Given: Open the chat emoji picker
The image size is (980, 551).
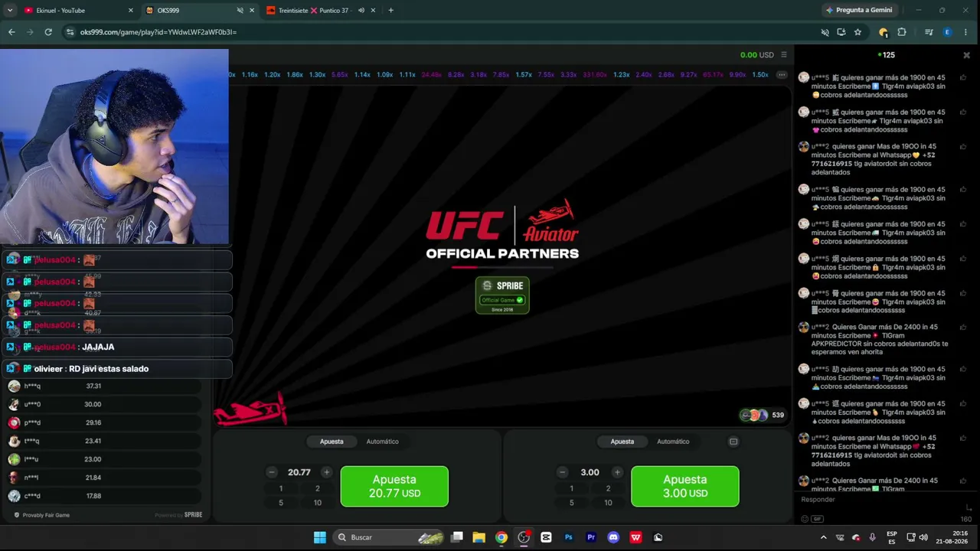Looking at the screenshot, I should 804,519.
